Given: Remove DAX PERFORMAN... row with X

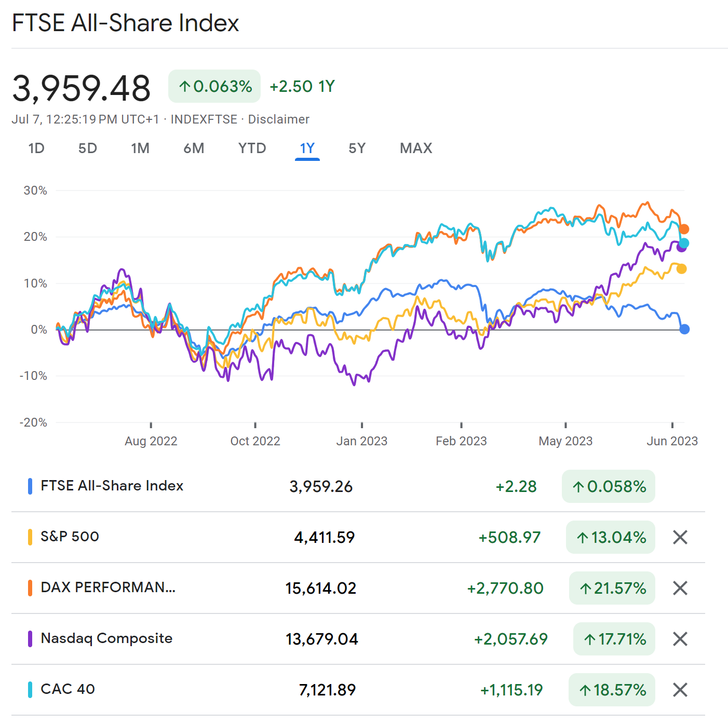Looking at the screenshot, I should (x=680, y=588).
